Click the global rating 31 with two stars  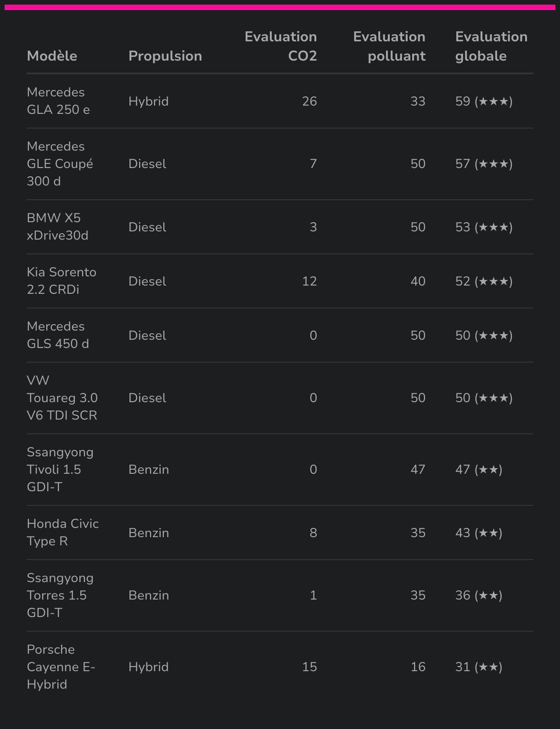tap(479, 667)
